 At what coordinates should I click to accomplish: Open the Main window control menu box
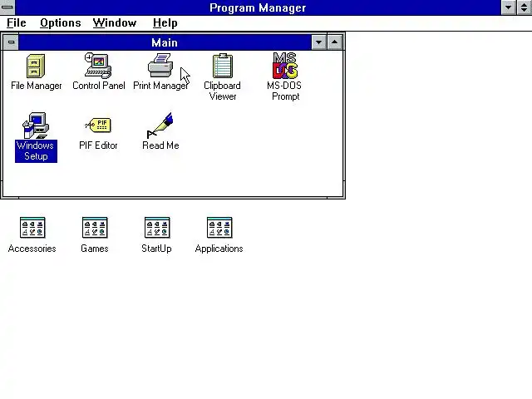point(11,42)
